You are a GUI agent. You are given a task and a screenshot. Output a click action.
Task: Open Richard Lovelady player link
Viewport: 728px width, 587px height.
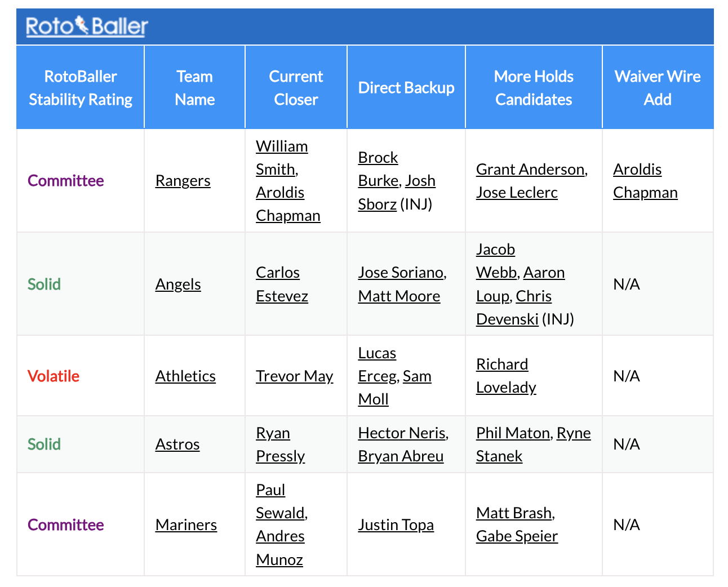(506, 376)
